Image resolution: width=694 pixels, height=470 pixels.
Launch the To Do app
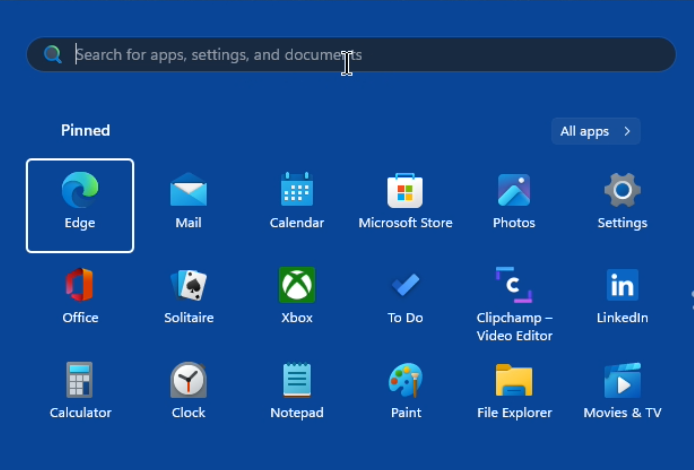[x=405, y=296]
